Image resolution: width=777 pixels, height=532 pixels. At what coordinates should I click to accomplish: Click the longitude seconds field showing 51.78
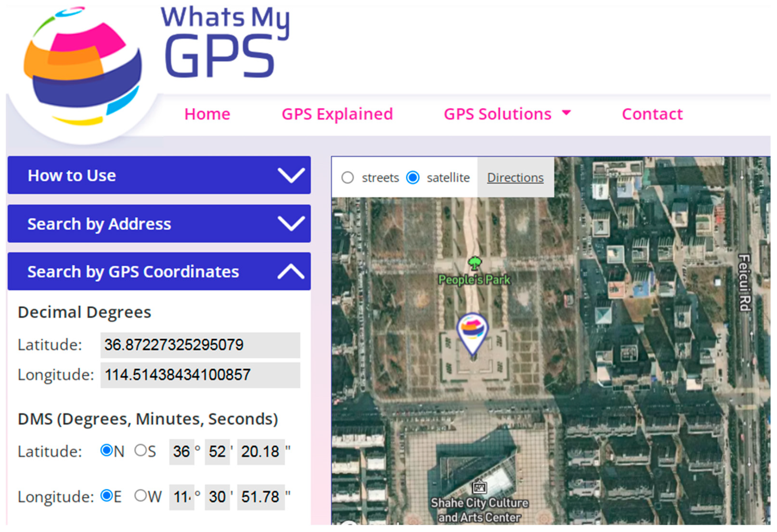tap(261, 497)
